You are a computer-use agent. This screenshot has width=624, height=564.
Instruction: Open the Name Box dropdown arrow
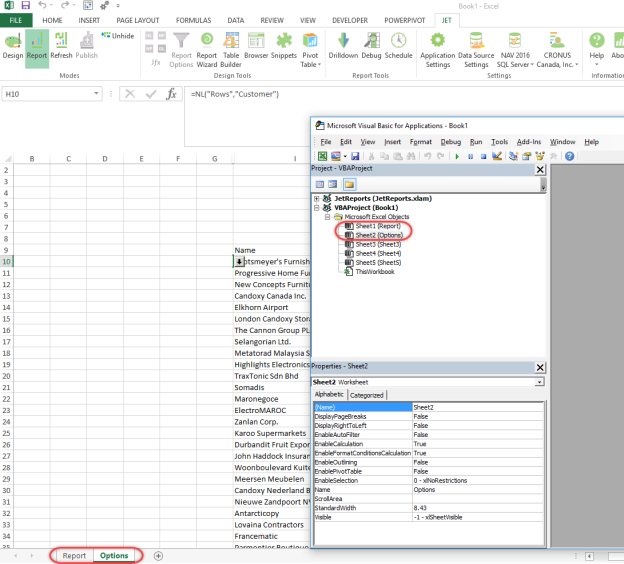click(x=96, y=94)
